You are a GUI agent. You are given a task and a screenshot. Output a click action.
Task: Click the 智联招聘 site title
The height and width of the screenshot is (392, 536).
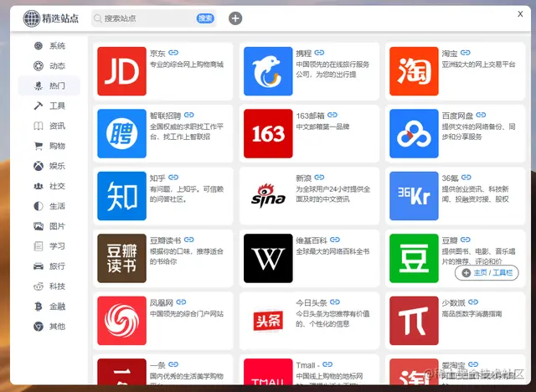pos(166,116)
